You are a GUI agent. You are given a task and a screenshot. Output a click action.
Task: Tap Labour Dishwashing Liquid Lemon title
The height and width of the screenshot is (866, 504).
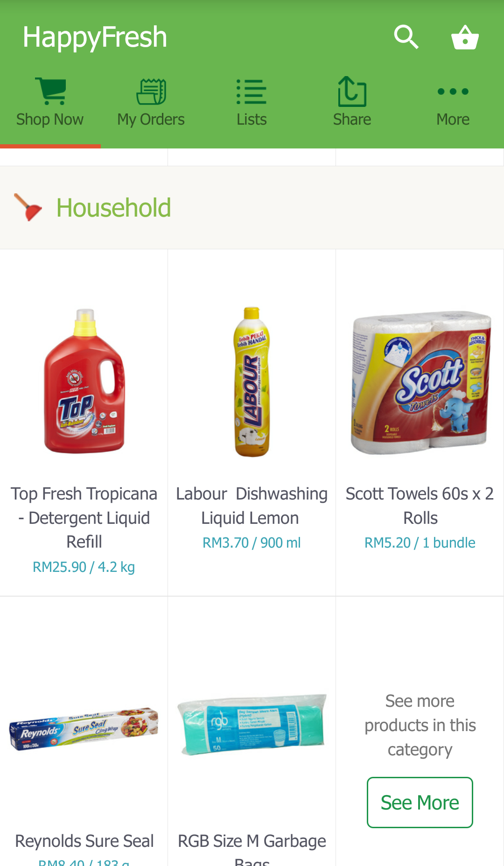click(x=252, y=506)
